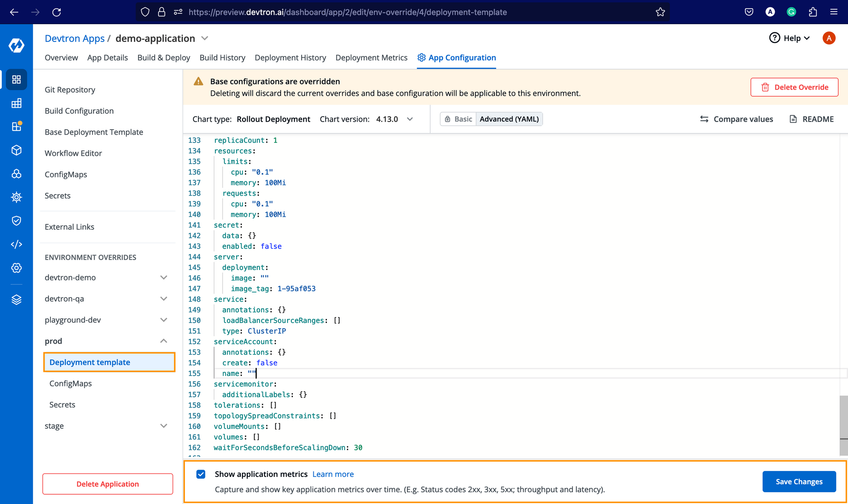The height and width of the screenshot is (504, 848).
Task: Toggle Show application metrics checkbox
Action: [x=201, y=474]
